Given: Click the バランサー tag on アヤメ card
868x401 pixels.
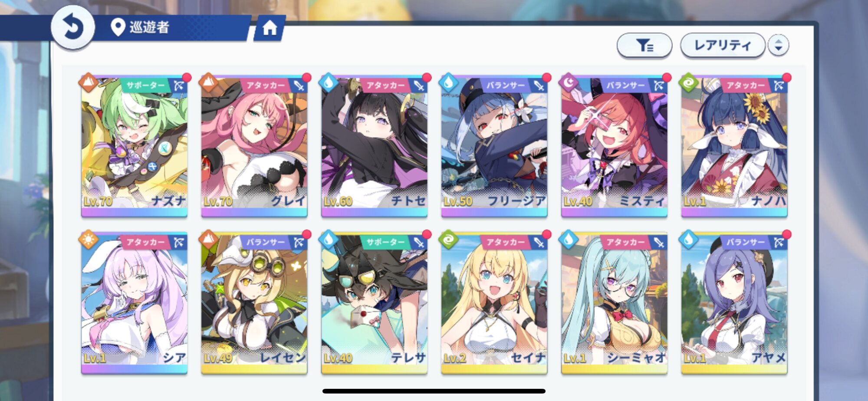Looking at the screenshot, I should 746,242.
